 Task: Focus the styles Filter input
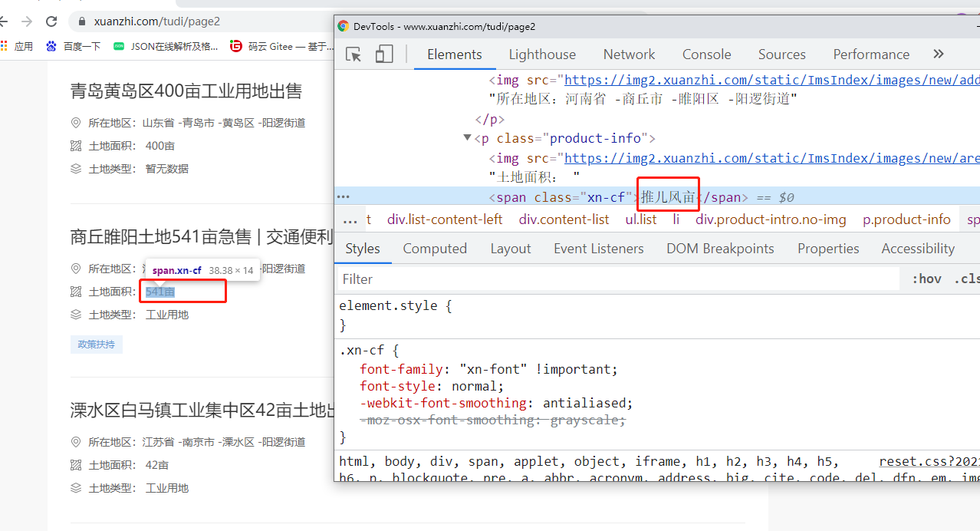[x=617, y=279]
